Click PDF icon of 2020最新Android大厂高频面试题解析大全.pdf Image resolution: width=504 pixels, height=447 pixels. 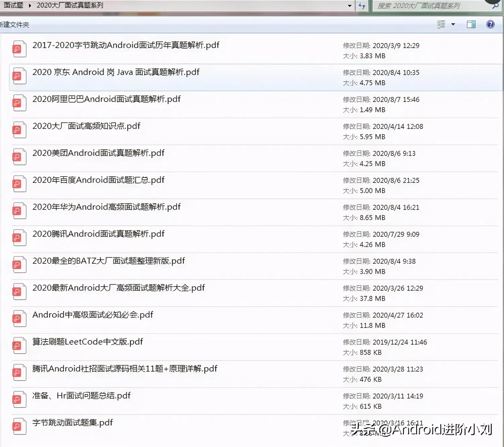click(x=19, y=292)
